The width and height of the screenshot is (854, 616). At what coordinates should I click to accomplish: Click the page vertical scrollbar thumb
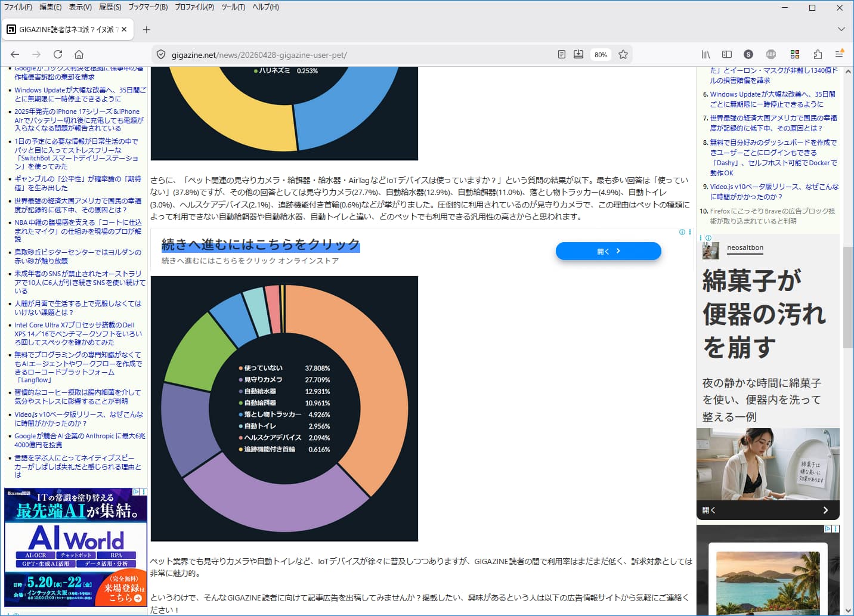(848, 297)
